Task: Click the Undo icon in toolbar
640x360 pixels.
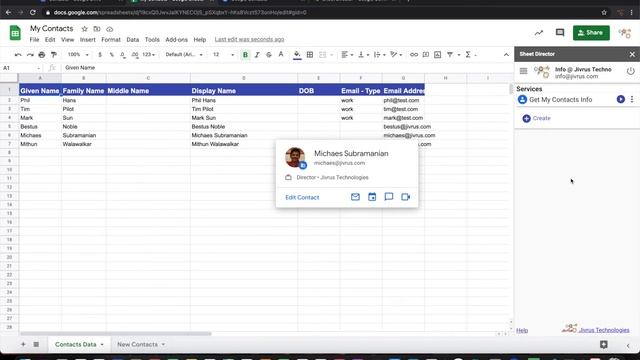Action: coord(18,55)
